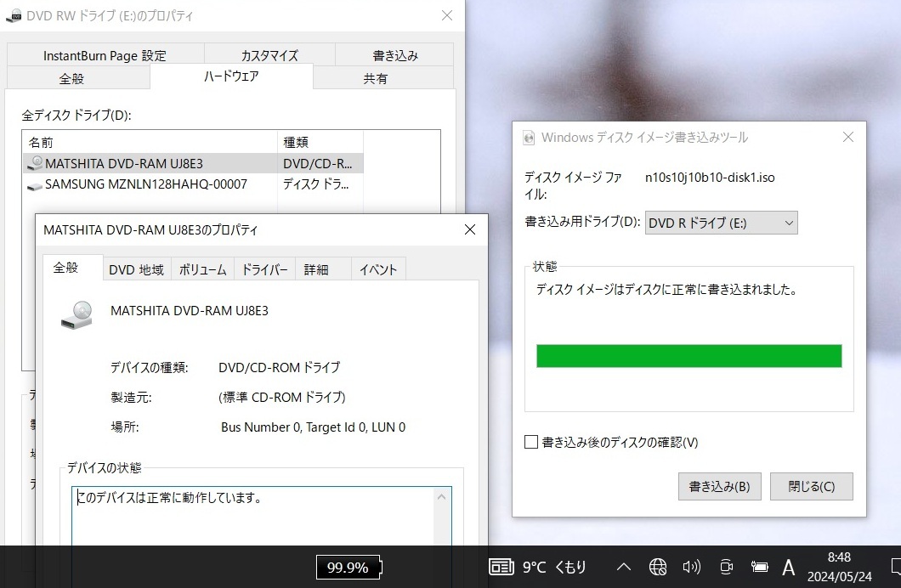The image size is (901, 588).
Task: Open the volume speaker tray icon
Action: [x=691, y=568]
